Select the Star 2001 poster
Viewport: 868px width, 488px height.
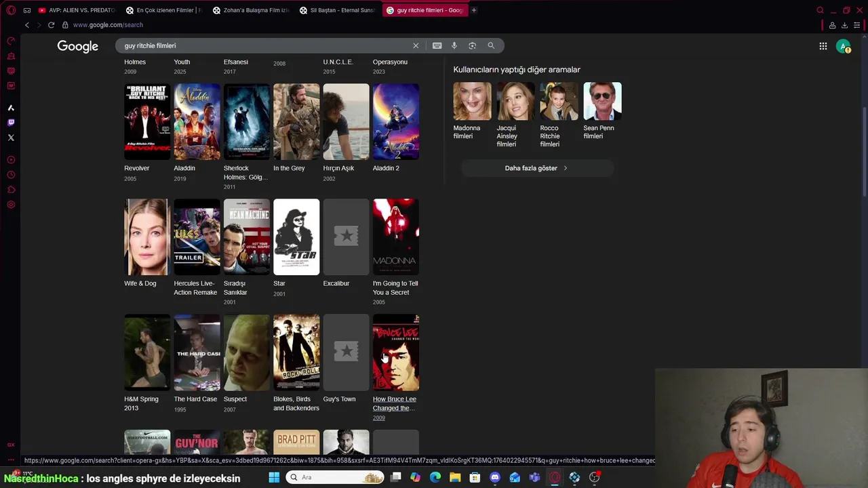(x=296, y=237)
